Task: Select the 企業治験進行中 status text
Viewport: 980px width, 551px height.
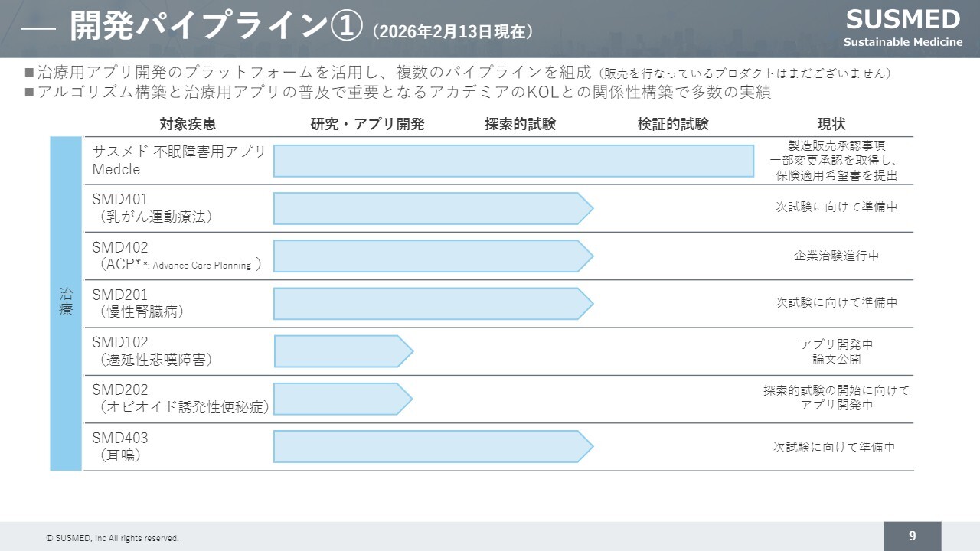Action: point(836,256)
